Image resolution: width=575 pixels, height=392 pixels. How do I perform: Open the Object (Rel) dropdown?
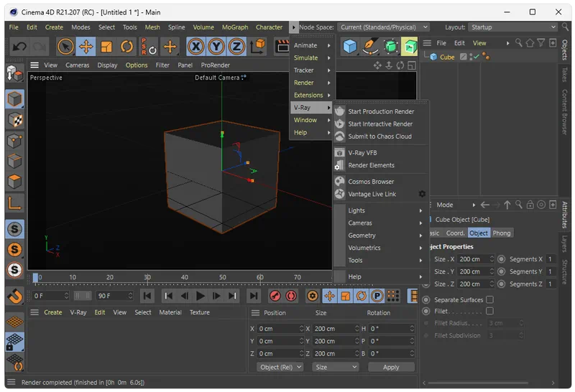tap(280, 367)
